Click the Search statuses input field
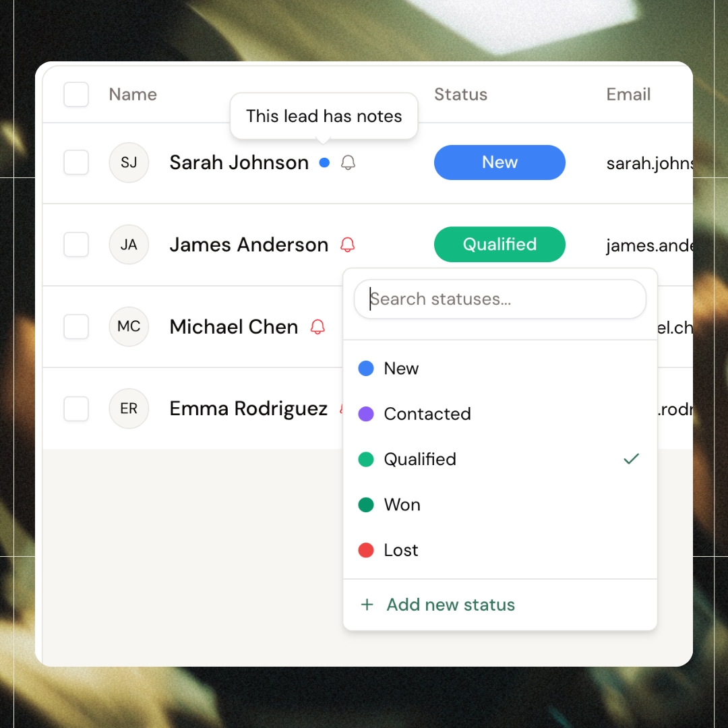This screenshot has width=728, height=728. [499, 299]
